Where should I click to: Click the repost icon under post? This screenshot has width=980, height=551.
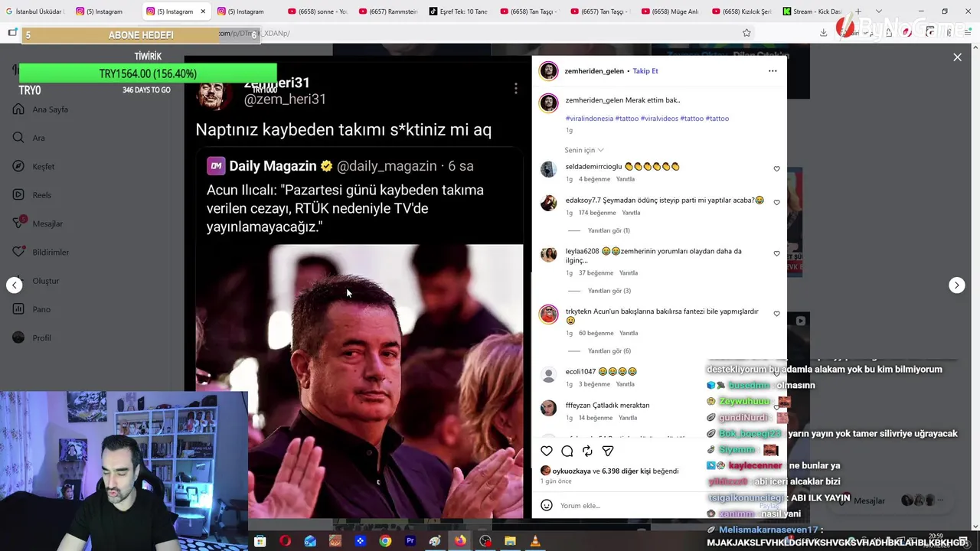pos(587,451)
